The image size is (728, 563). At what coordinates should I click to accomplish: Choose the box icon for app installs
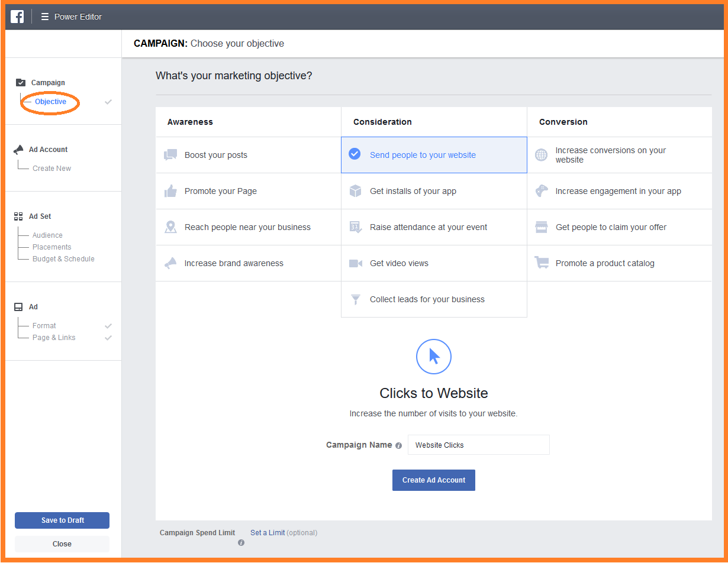[x=355, y=191]
